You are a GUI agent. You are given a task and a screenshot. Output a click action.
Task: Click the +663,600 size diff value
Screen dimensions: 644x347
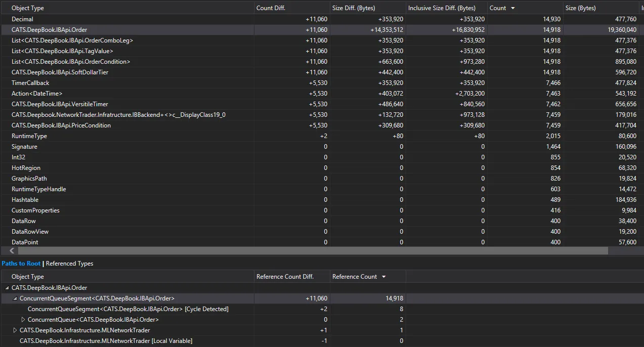click(x=391, y=62)
